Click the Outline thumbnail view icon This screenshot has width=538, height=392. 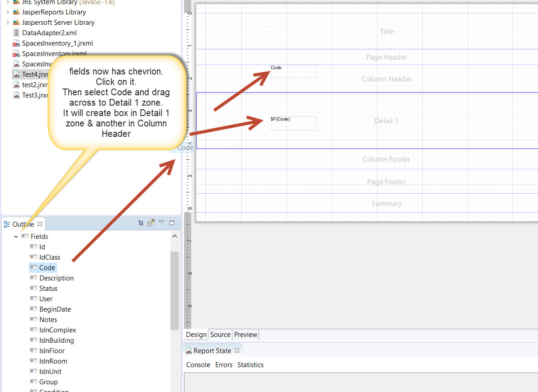(151, 223)
